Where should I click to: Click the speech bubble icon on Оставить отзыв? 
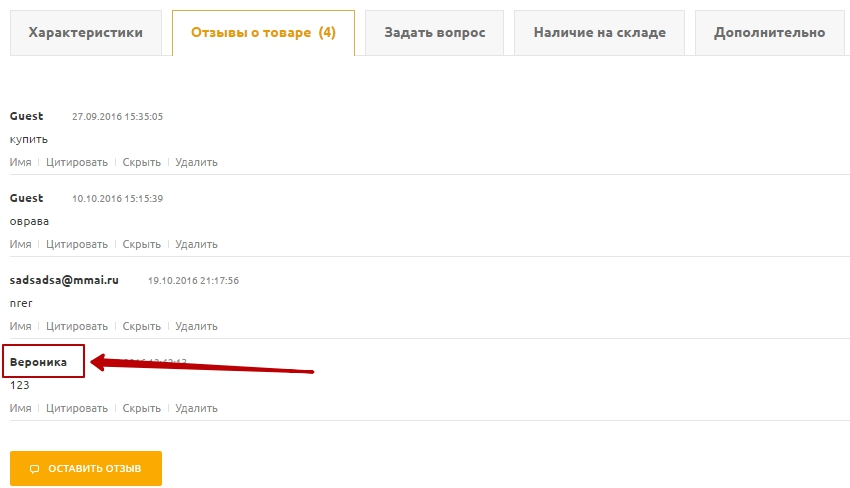[34, 468]
